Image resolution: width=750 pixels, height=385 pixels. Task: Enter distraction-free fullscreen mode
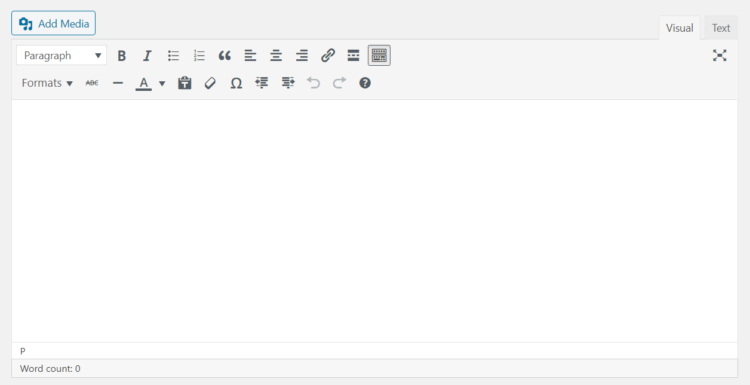[x=719, y=55]
